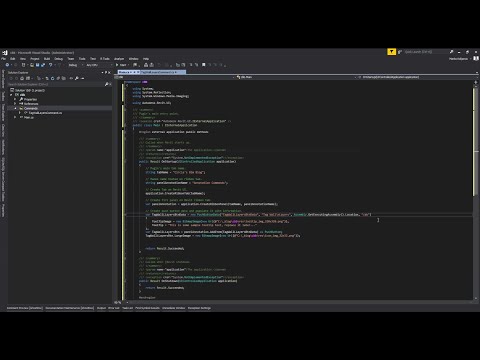
Task: Close the Solution Explorer panel
Action: point(109,72)
